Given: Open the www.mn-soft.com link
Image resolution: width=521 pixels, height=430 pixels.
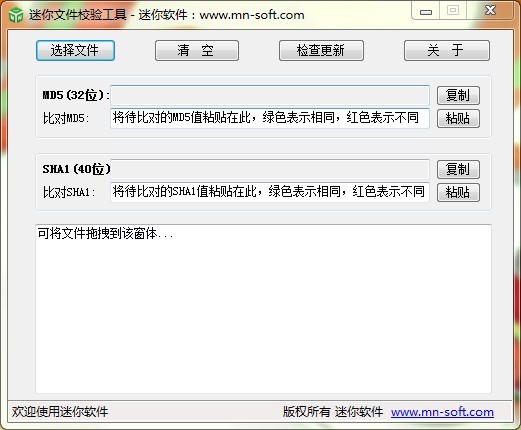Looking at the screenshot, I should coord(442,412).
